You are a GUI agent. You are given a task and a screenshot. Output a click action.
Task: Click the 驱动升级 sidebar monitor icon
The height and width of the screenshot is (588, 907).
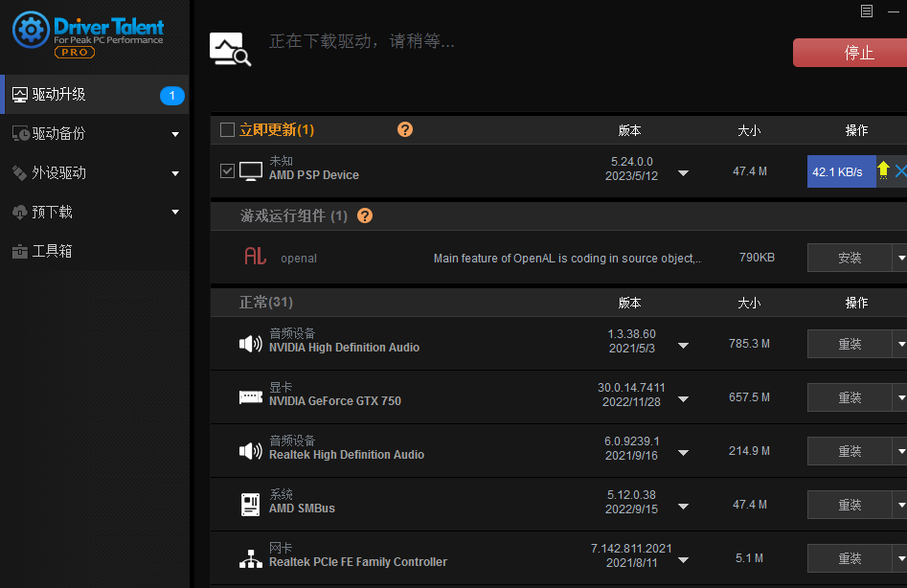(x=20, y=95)
